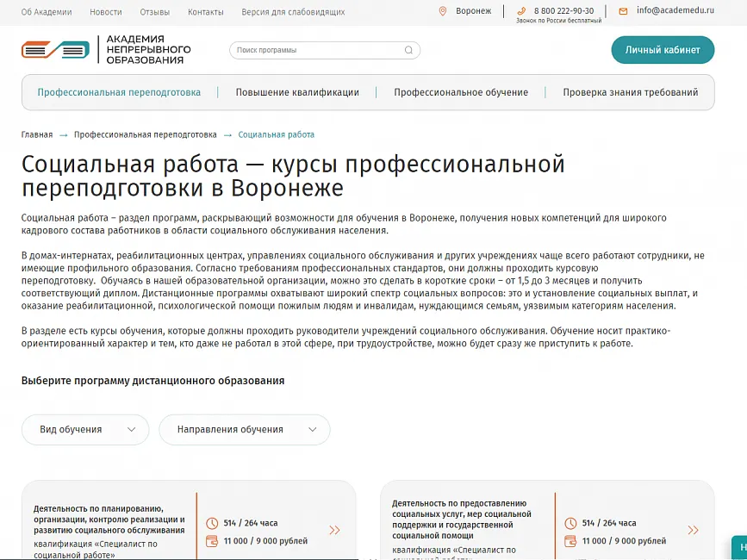Click 514 / 264 часа in second card

(609, 523)
